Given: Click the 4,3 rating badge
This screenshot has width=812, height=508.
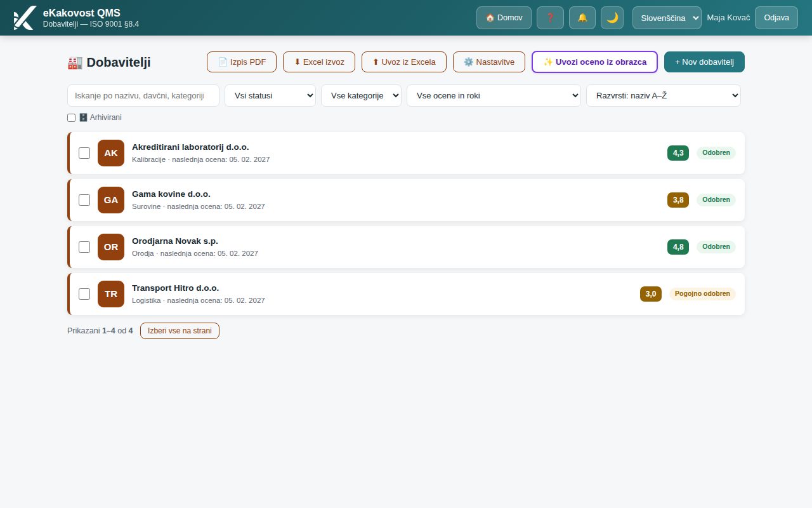Looking at the screenshot, I should point(678,153).
